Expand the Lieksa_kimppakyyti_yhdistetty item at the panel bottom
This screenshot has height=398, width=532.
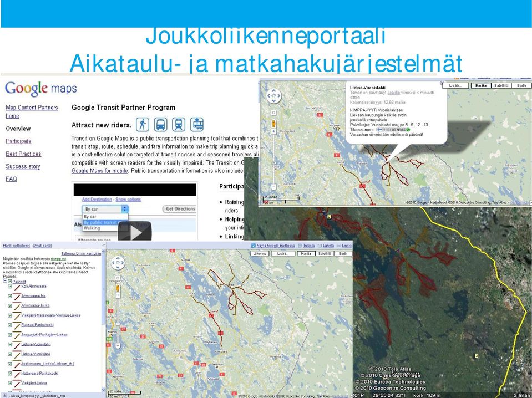pyautogui.click(x=5, y=396)
